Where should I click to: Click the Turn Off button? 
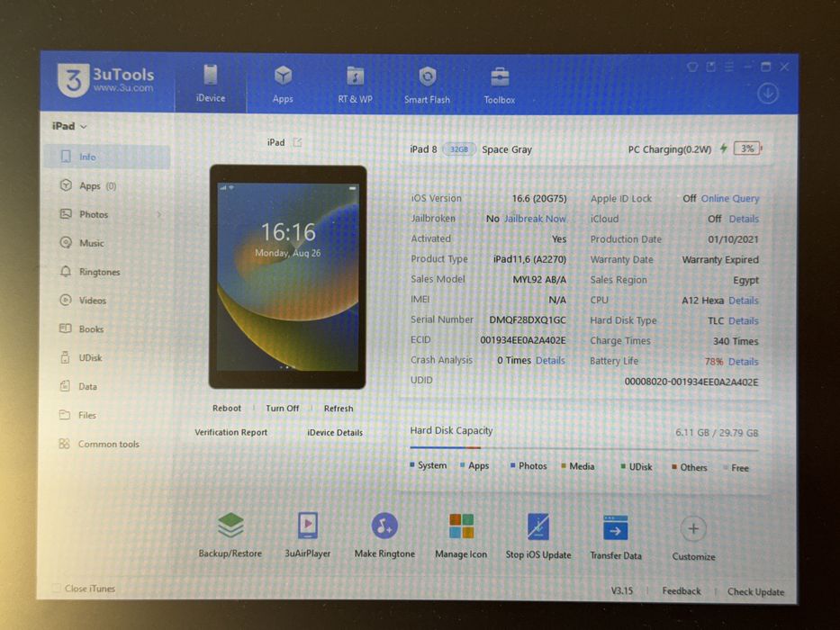point(283,409)
